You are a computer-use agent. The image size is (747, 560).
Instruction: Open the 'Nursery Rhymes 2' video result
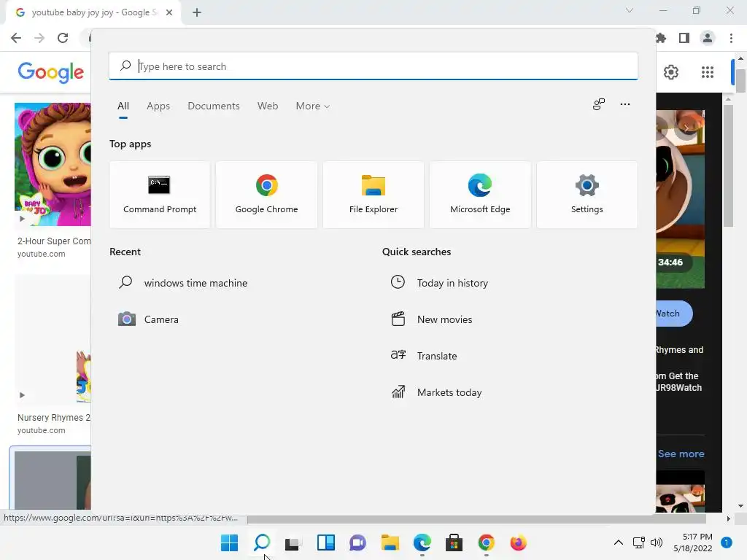click(54, 417)
